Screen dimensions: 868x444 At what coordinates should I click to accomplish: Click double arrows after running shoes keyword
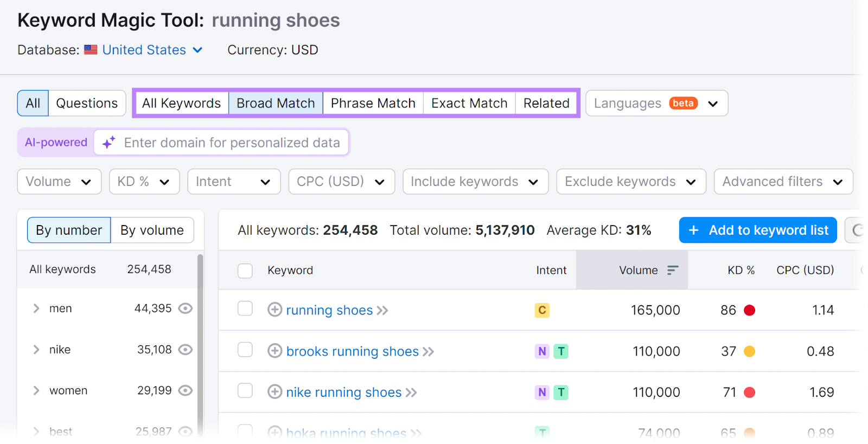tap(382, 311)
